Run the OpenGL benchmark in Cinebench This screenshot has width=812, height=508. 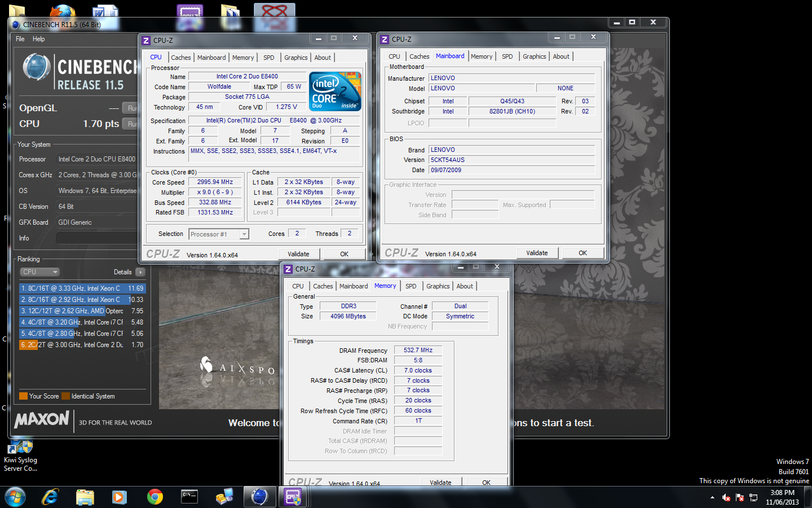[131, 108]
